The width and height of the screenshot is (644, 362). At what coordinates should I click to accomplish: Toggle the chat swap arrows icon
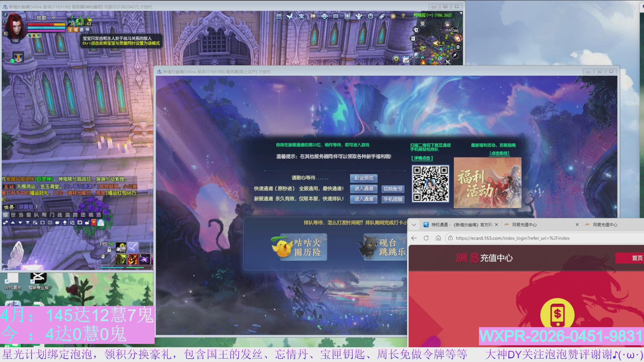click(5, 223)
